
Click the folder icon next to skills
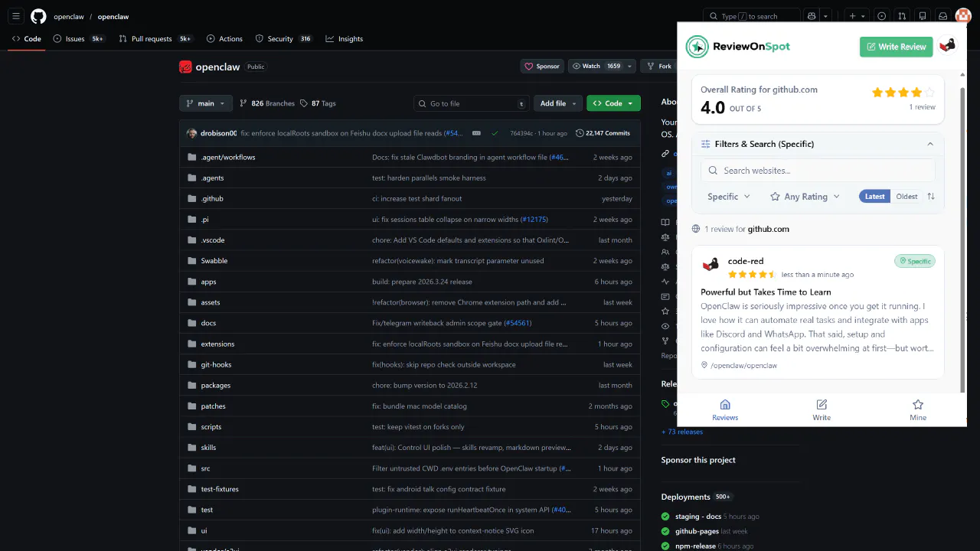click(192, 448)
